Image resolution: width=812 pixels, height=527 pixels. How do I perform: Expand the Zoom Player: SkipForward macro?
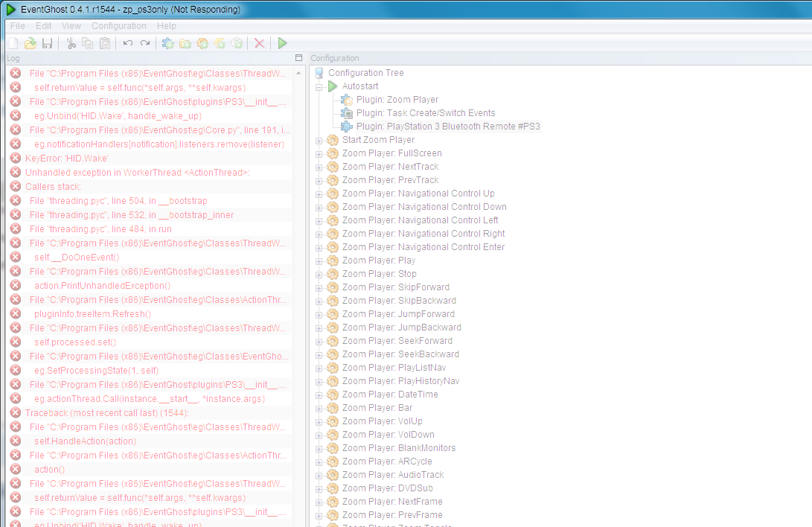(x=319, y=288)
